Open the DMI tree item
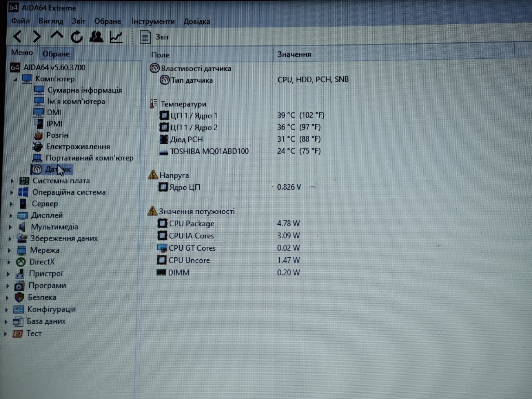Image resolution: width=532 pixels, height=399 pixels. pos(54,112)
